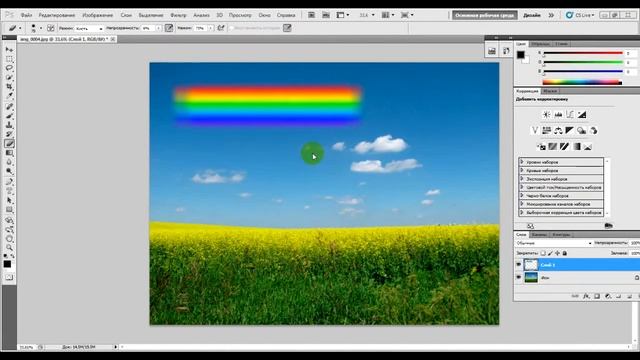
Task: Select the Hand tool
Action: 9,238
